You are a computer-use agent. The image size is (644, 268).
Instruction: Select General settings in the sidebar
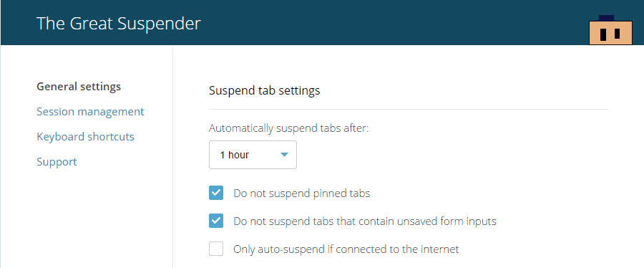click(79, 87)
